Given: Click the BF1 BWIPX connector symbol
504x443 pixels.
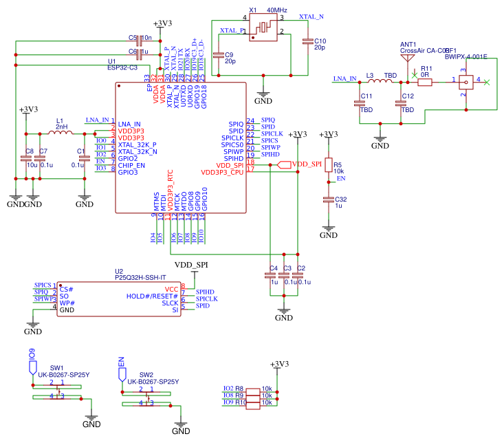Looking at the screenshot, I should tap(466, 83).
